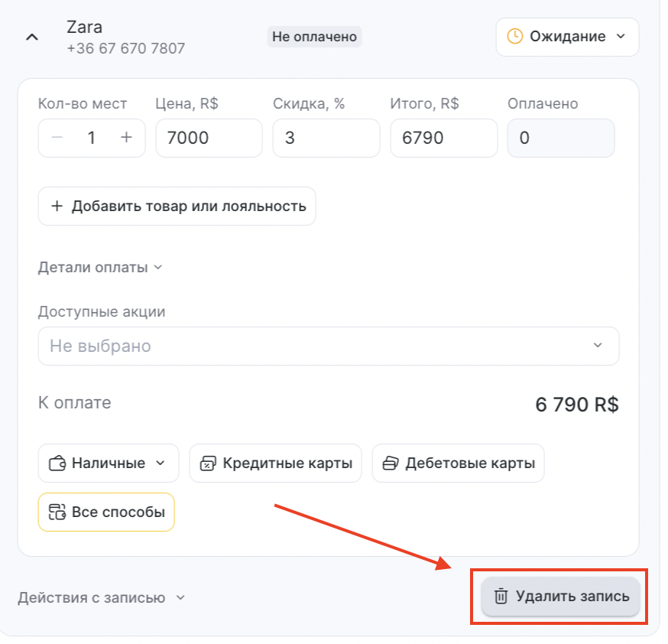
Task: Choose Дебетовые карты payment method
Action: 459,463
